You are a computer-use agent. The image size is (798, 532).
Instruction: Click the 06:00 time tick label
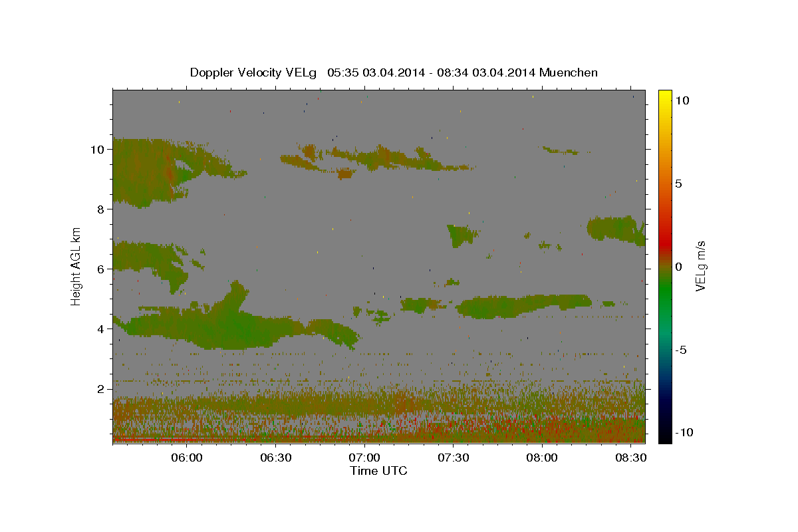pos(187,458)
